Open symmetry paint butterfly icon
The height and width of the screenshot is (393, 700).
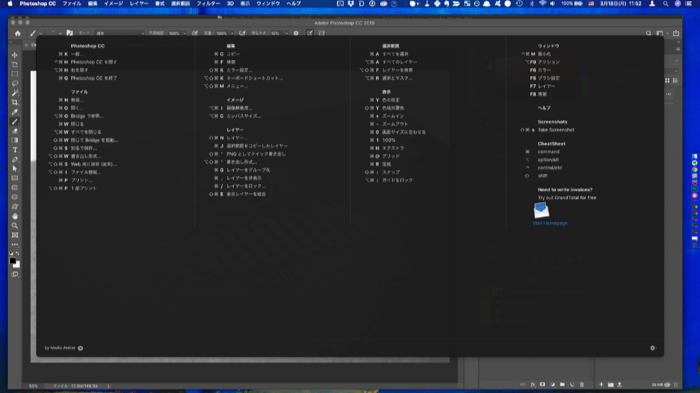pyautogui.click(x=321, y=33)
